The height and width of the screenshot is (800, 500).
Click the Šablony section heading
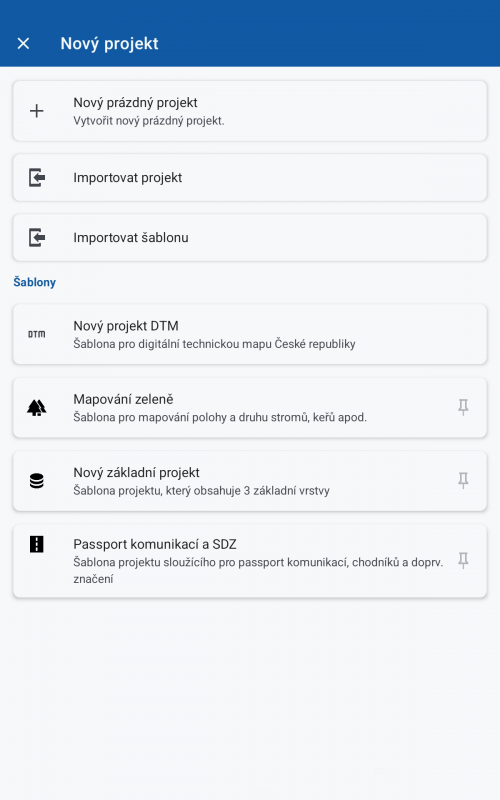pyautogui.click(x=35, y=282)
